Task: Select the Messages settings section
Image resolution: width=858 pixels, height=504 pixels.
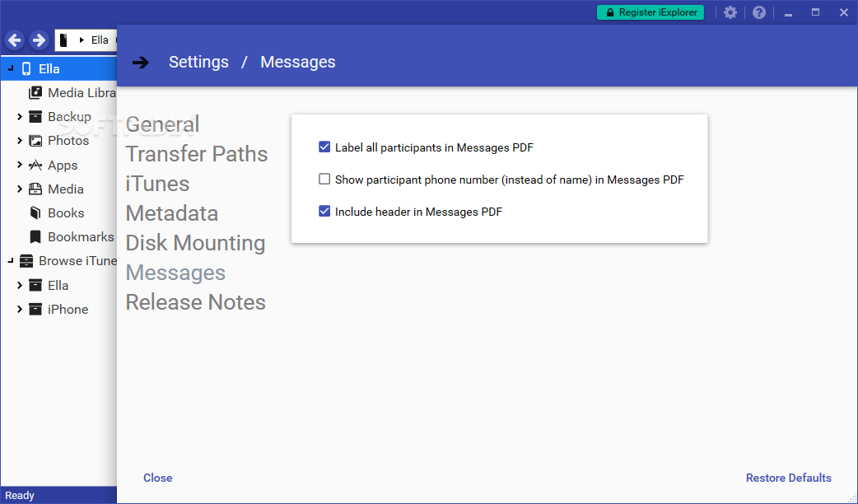Action: [175, 273]
